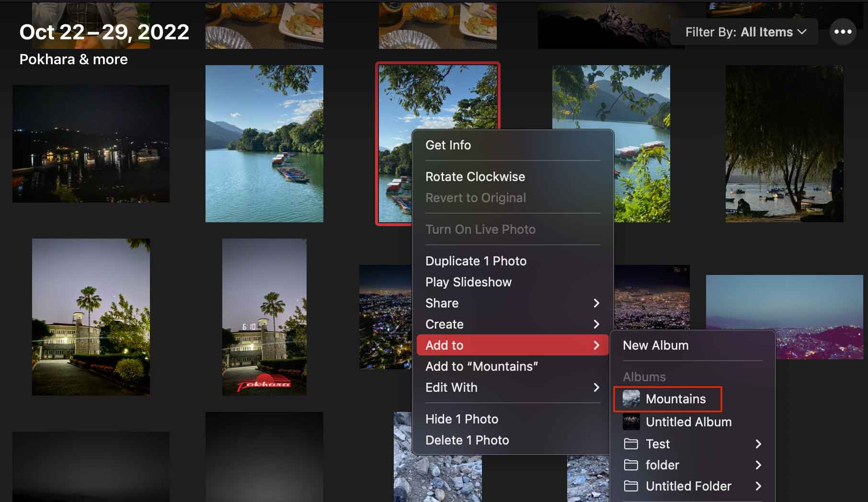Open the city lights photo above New Album

coord(652,297)
